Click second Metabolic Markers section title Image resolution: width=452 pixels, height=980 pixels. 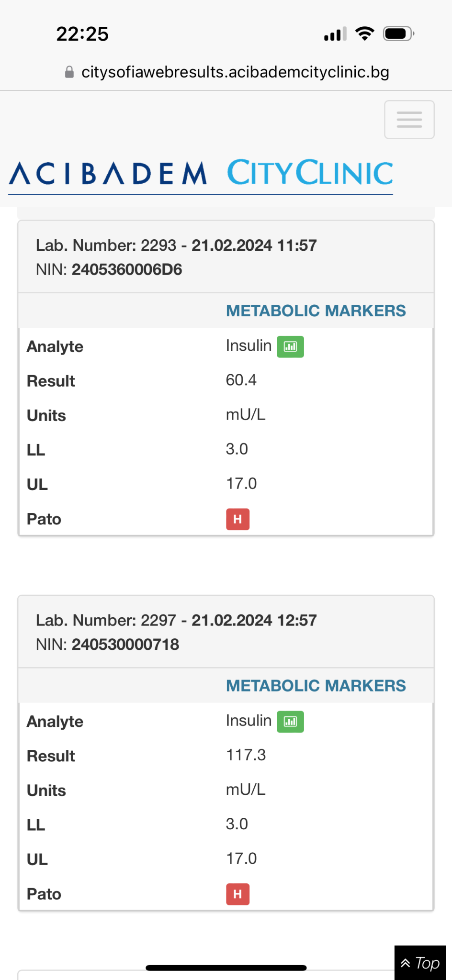point(316,686)
